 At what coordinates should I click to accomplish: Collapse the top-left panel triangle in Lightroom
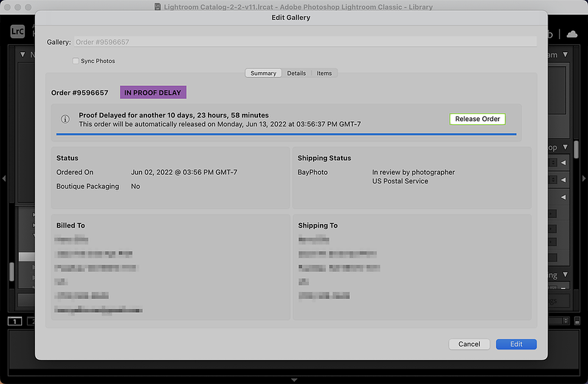(x=23, y=54)
